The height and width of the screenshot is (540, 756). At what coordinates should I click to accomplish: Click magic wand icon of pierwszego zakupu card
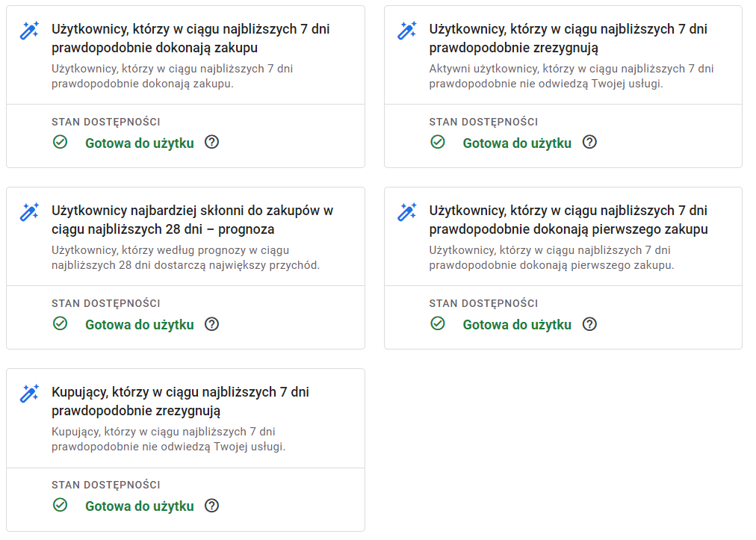point(407,212)
